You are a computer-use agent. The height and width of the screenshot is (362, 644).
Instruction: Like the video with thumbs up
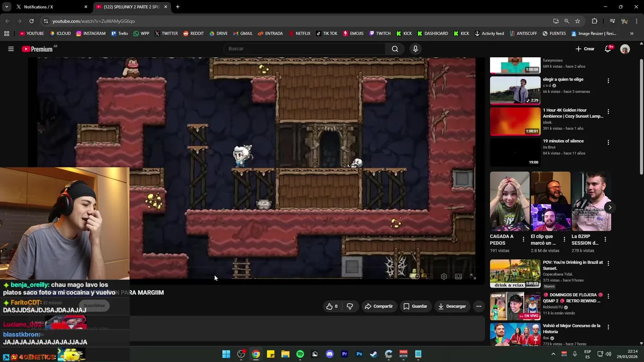point(332,306)
